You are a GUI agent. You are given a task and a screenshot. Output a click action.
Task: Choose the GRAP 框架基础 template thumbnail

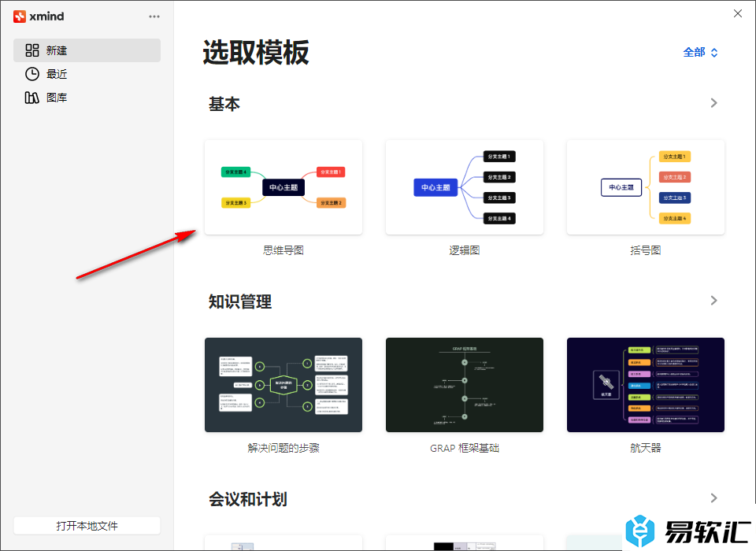(x=465, y=385)
